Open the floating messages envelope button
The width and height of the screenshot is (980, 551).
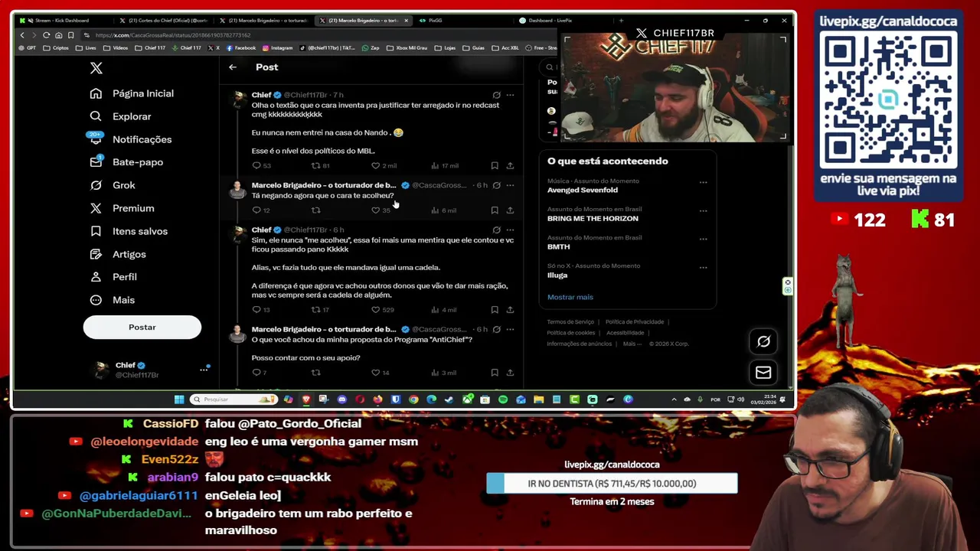coord(763,372)
